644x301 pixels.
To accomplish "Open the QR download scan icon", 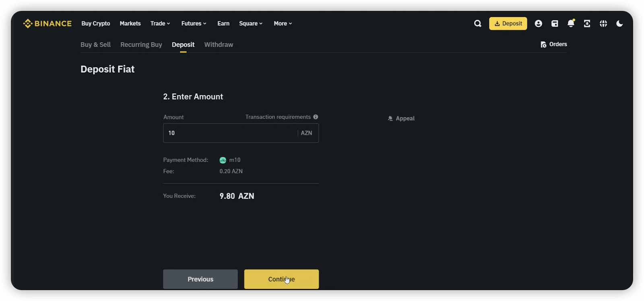I will pos(587,24).
